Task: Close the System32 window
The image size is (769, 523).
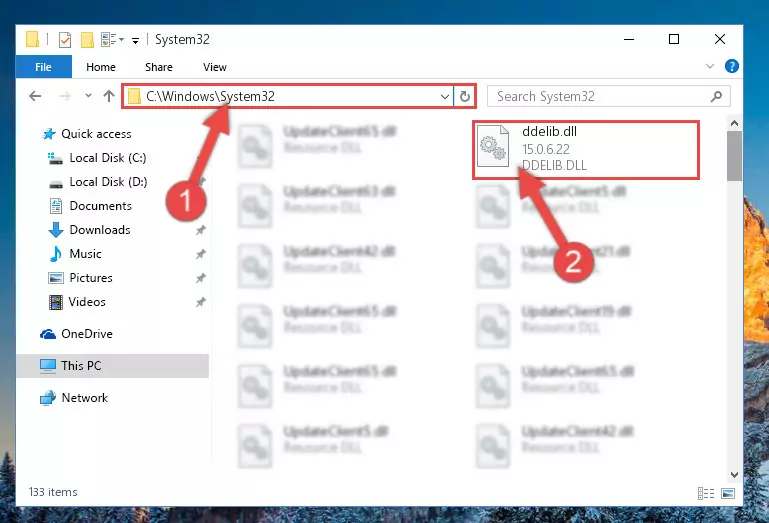Action: tap(719, 39)
